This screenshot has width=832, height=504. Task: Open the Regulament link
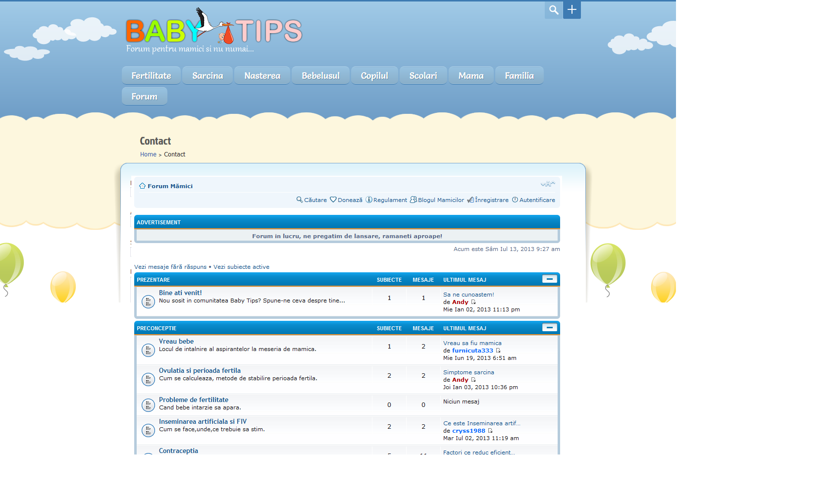390,200
